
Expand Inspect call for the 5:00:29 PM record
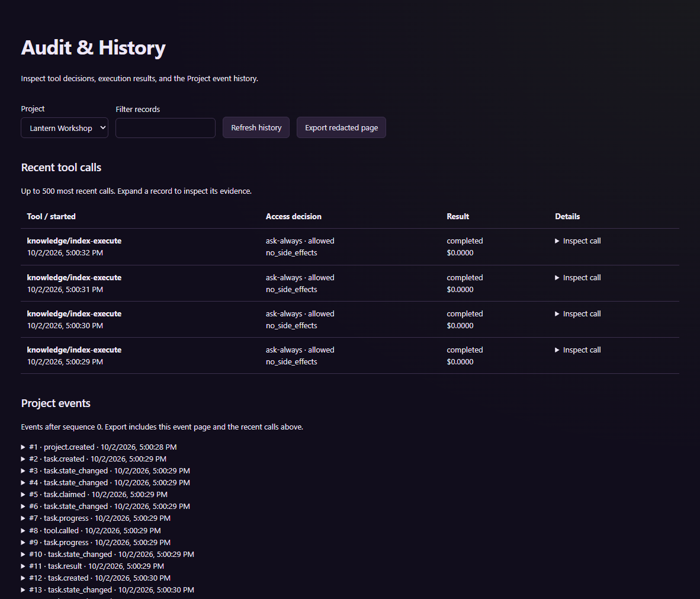(x=577, y=350)
